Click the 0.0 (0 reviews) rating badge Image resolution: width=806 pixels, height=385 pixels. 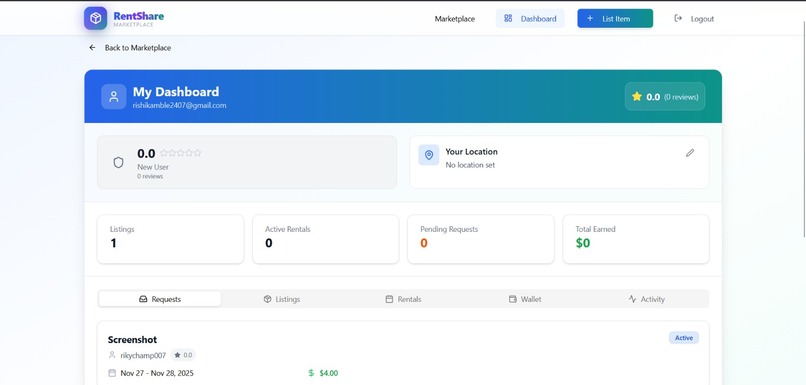[665, 97]
